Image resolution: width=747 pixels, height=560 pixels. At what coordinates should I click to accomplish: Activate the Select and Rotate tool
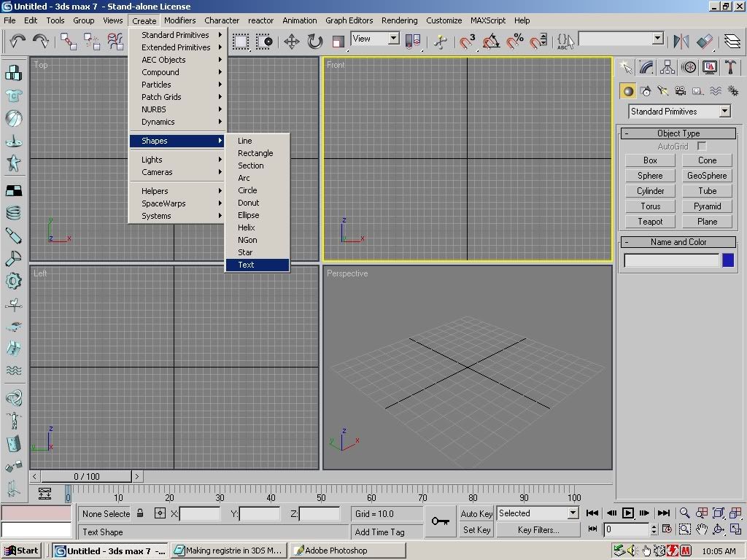(315, 42)
